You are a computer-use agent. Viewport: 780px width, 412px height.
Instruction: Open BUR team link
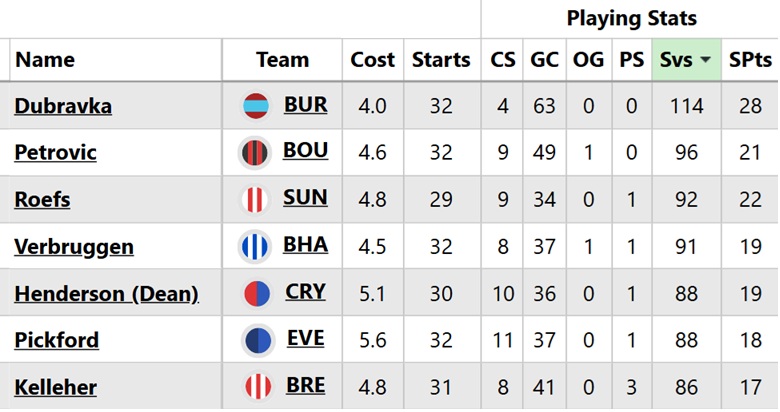pyautogui.click(x=305, y=104)
